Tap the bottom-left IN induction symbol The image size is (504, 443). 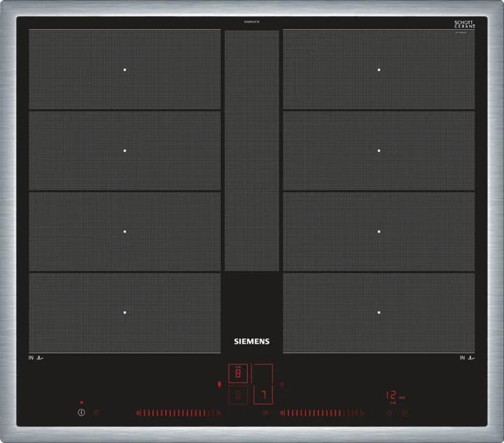[x=37, y=358]
